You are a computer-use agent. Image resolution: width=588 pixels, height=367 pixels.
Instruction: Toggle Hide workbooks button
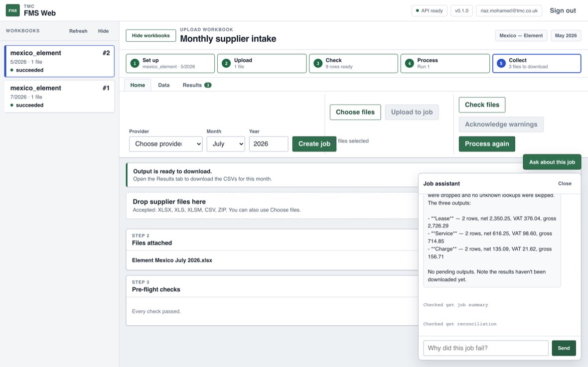point(151,36)
